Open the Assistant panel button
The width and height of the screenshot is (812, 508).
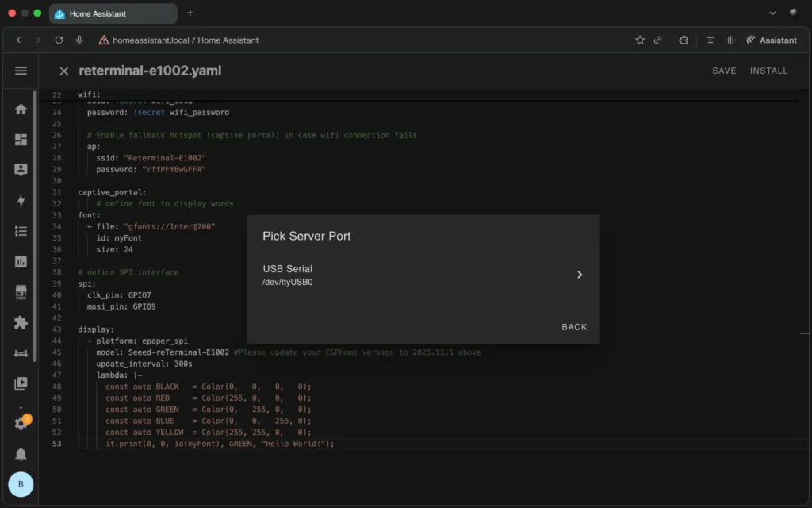[x=771, y=40]
